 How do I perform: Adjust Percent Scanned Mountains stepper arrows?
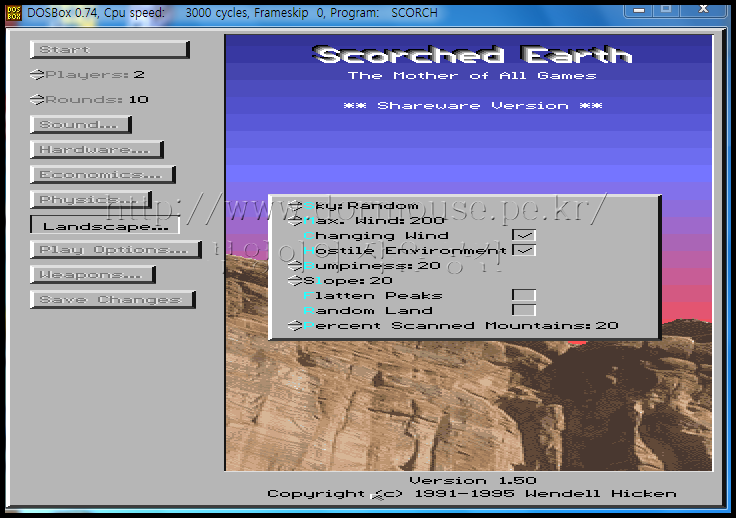tap(295, 326)
